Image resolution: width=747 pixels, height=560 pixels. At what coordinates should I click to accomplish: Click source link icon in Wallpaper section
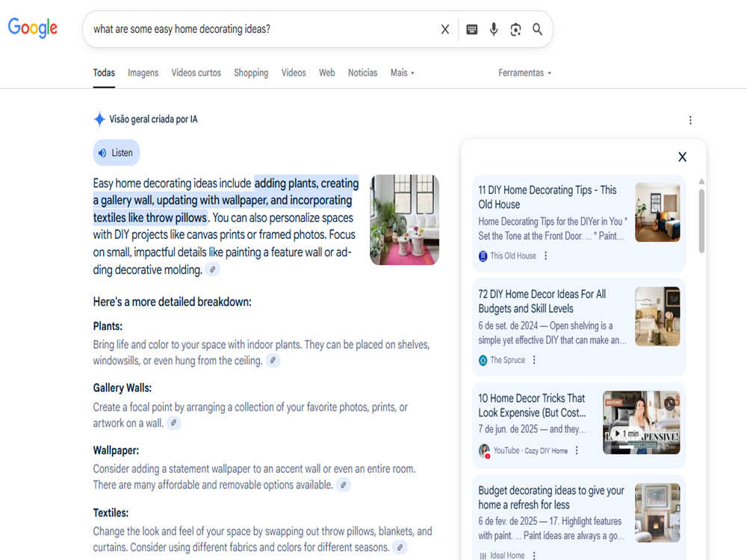(343, 485)
